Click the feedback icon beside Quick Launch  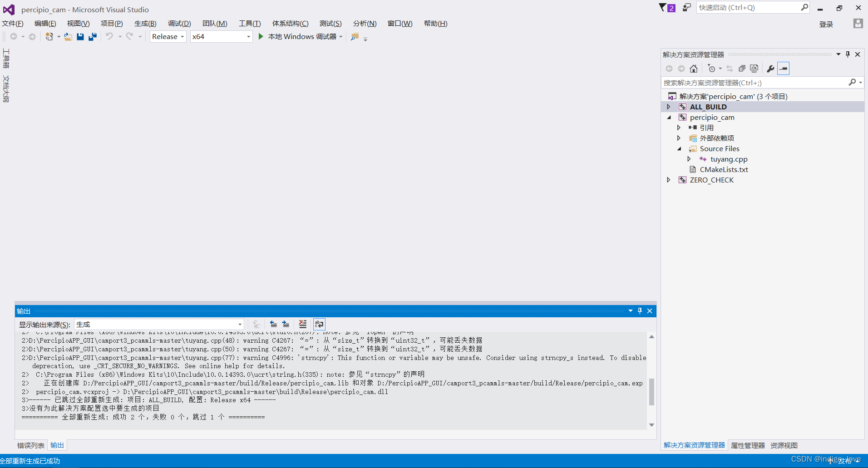pos(686,7)
